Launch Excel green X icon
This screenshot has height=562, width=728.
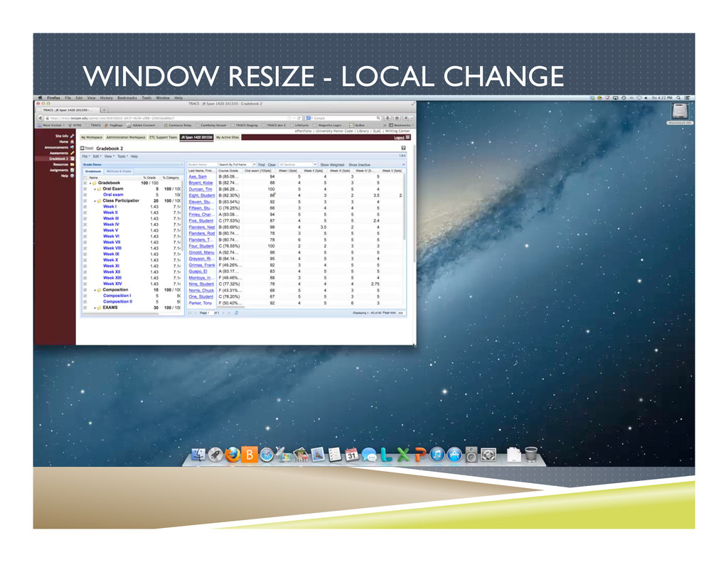pyautogui.click(x=403, y=455)
